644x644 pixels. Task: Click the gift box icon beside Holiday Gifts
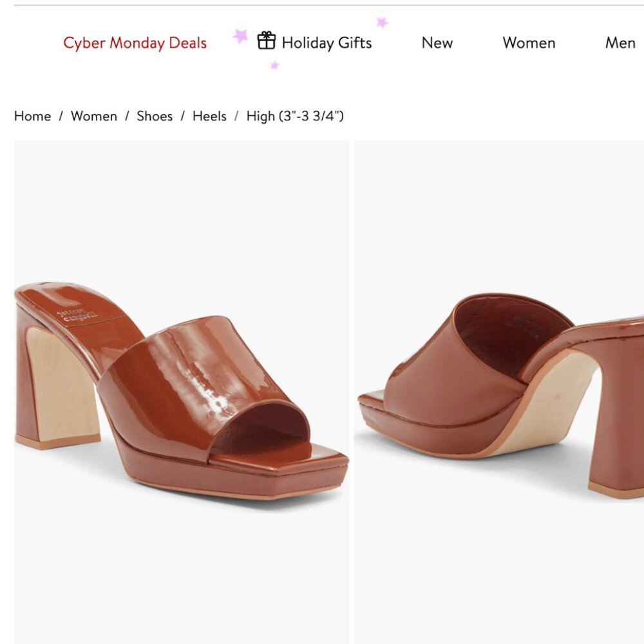[x=267, y=41]
